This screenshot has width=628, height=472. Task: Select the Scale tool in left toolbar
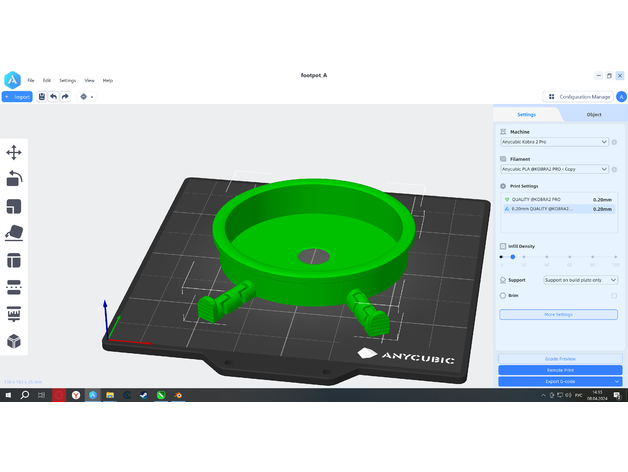(x=14, y=206)
